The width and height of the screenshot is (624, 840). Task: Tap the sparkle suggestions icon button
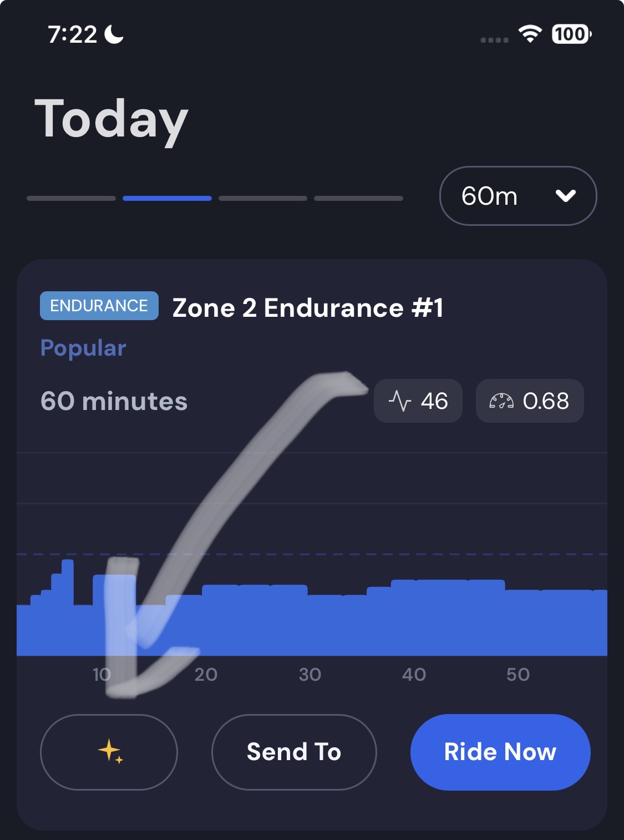[109, 752]
